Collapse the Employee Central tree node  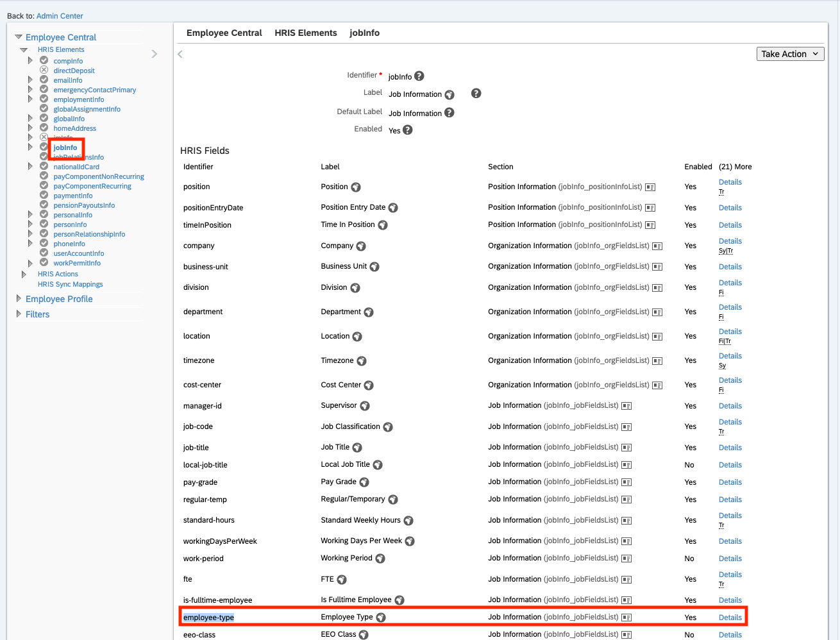coord(19,37)
